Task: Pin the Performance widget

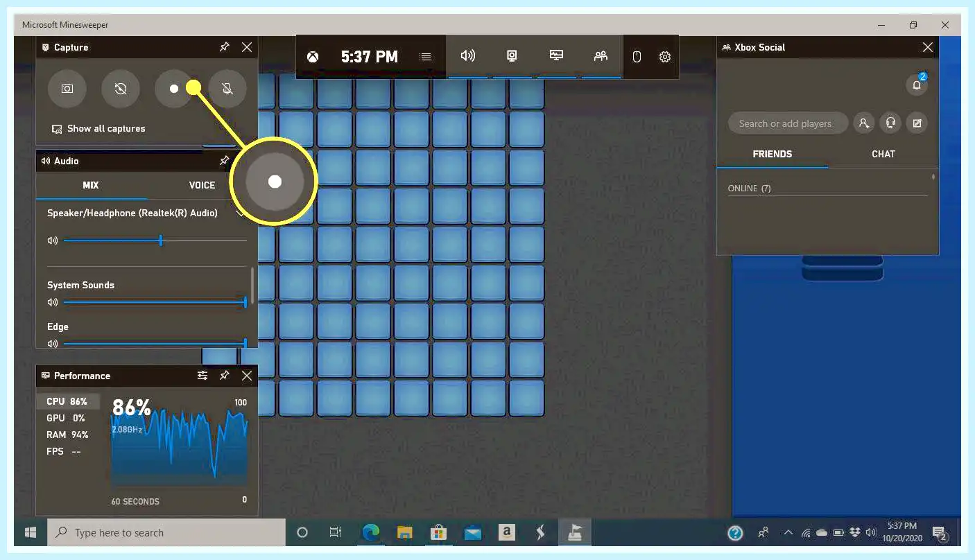Action: pos(224,376)
